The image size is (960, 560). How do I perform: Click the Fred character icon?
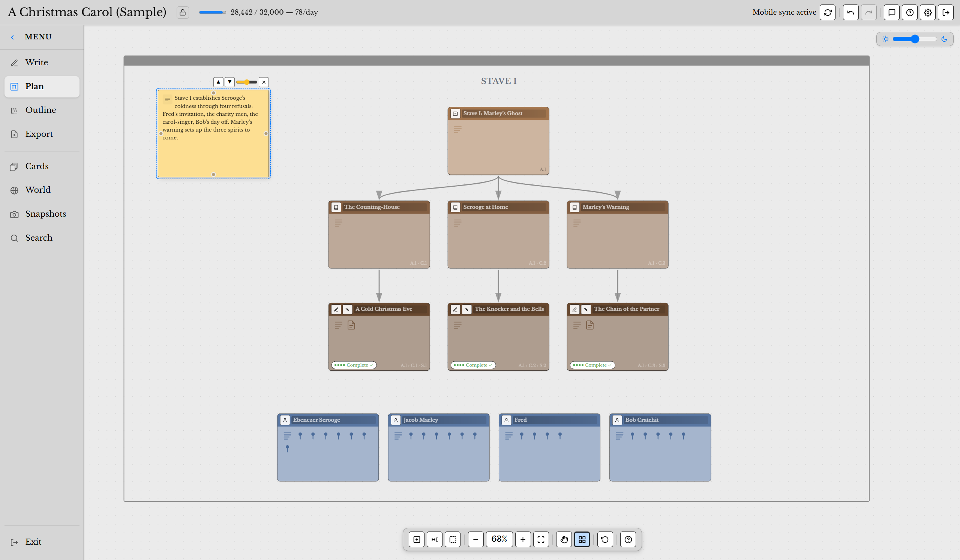click(506, 420)
